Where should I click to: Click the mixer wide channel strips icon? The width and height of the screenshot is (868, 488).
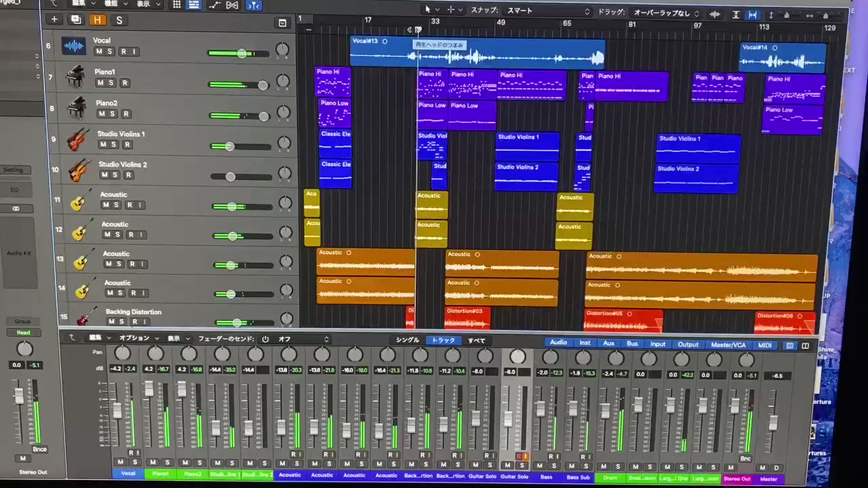click(805, 346)
